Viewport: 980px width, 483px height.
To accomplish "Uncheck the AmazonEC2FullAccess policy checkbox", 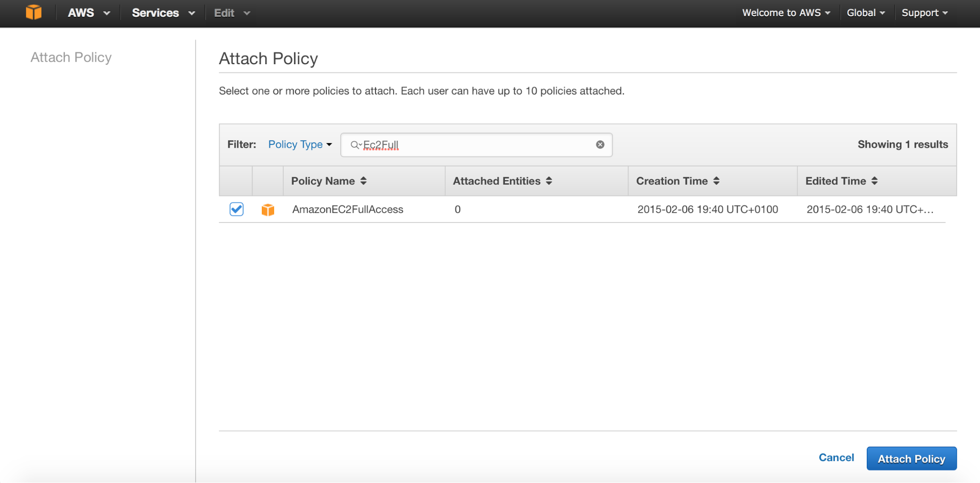I will click(x=236, y=209).
